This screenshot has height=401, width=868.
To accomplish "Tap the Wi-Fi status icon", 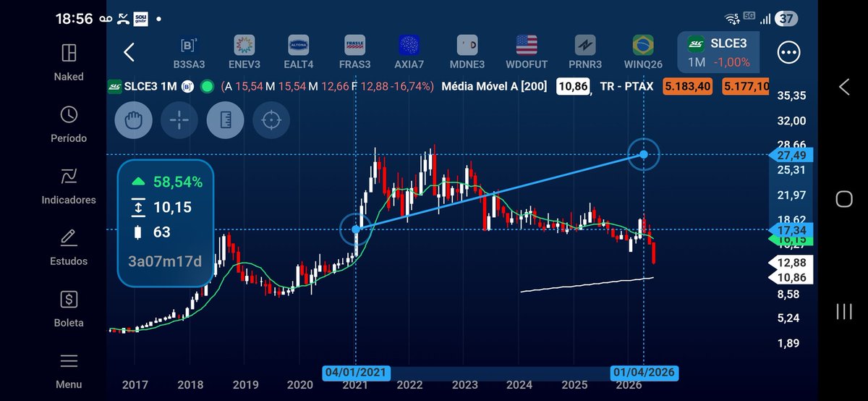I will click(x=732, y=18).
